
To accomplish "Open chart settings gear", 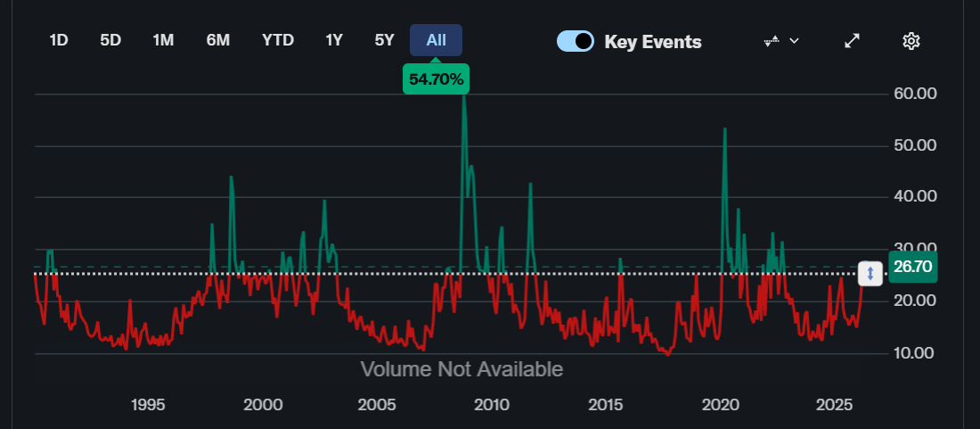I will point(911,41).
